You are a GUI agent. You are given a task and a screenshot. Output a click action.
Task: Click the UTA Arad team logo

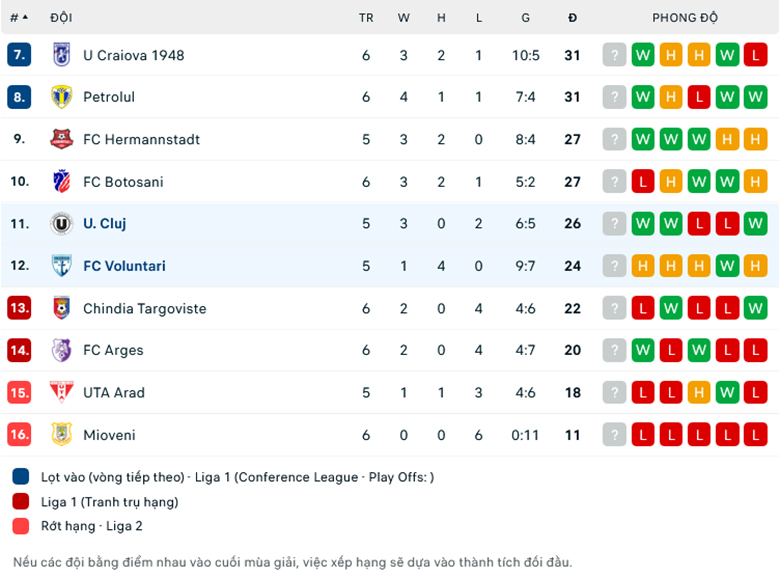pyautogui.click(x=62, y=392)
